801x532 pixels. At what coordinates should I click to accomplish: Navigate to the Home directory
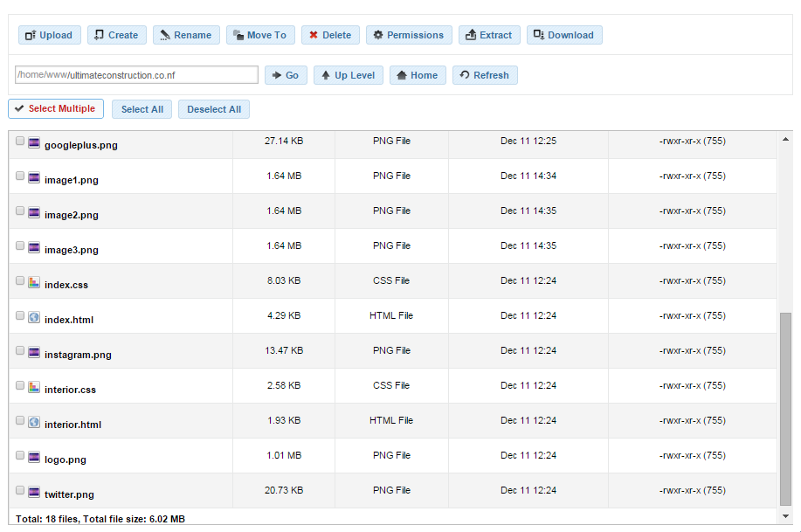[x=418, y=75]
